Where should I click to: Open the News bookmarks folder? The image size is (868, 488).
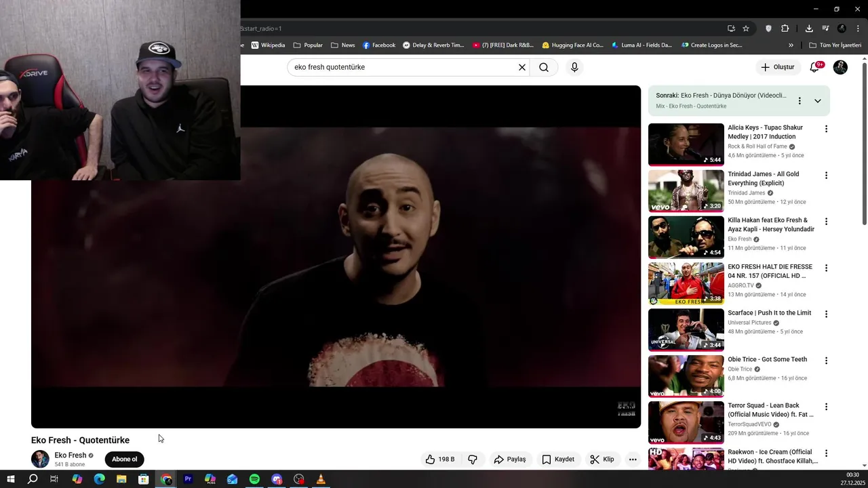click(x=343, y=45)
